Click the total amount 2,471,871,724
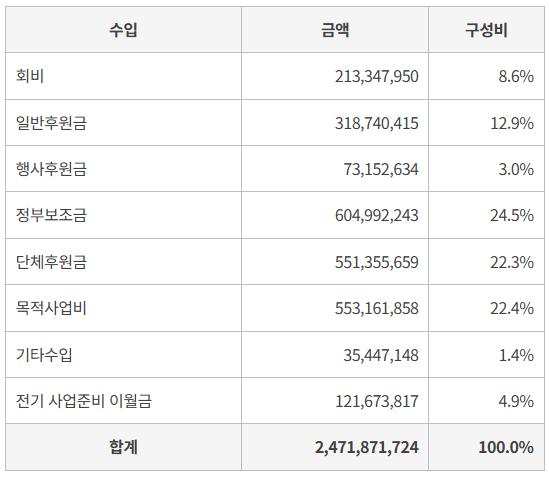The image size is (549, 477). click(367, 448)
